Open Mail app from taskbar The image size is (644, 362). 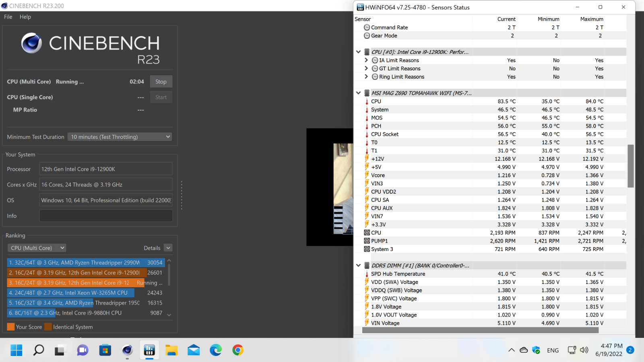[194, 350]
